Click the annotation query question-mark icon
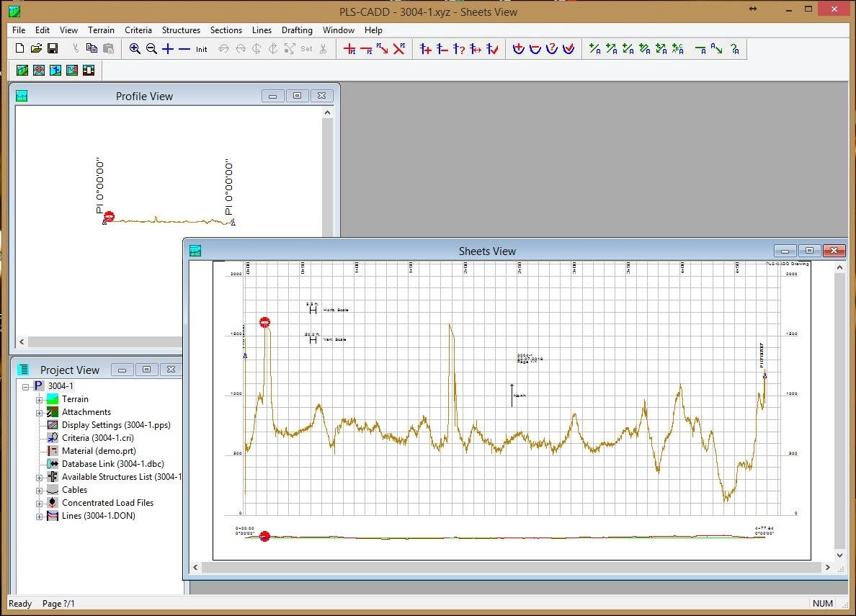 [735, 48]
